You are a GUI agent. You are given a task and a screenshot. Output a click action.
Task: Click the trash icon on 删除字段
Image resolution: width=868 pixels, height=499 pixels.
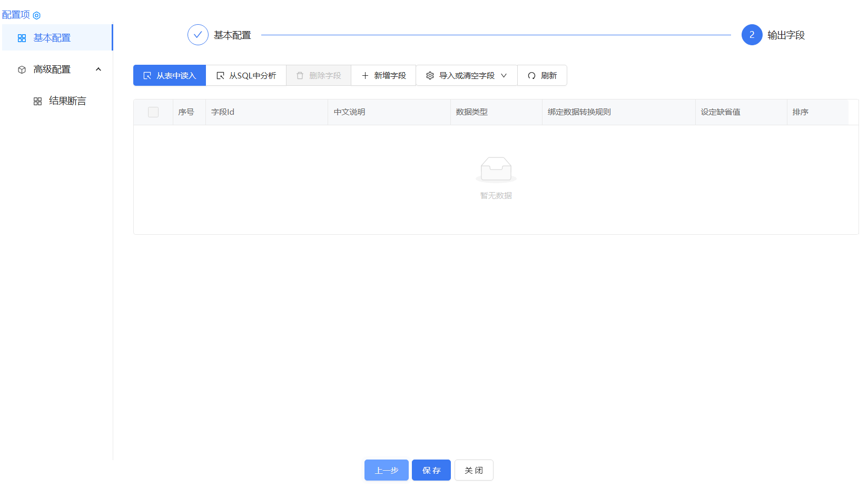click(x=299, y=75)
